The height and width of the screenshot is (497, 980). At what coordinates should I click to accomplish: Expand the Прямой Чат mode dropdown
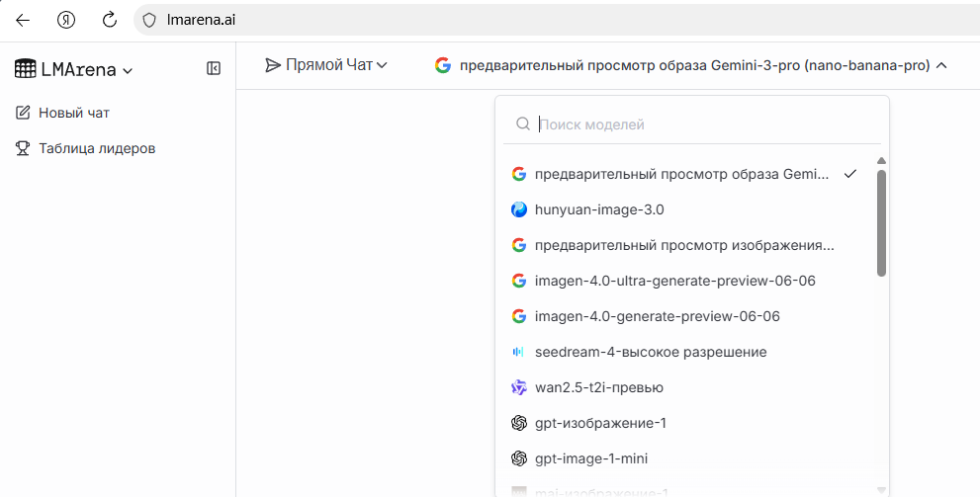326,65
